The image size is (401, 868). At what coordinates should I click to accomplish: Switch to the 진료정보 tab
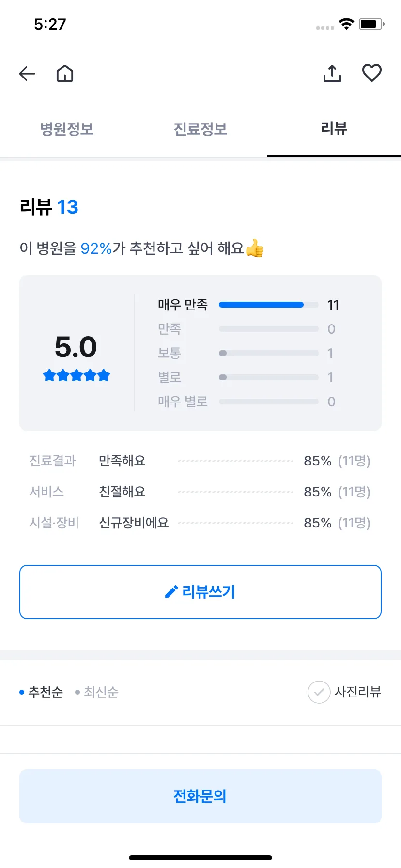pyautogui.click(x=200, y=129)
